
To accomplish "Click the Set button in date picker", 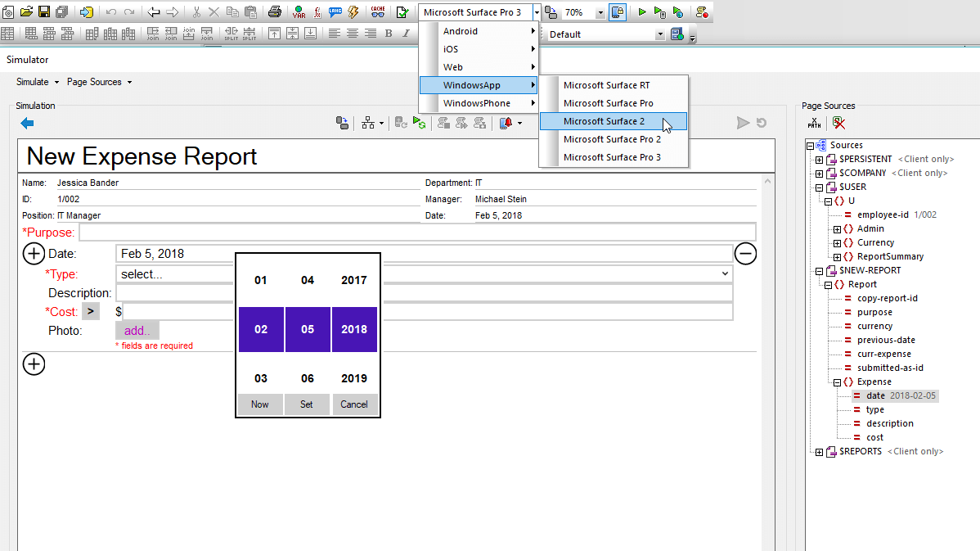I will click(x=307, y=404).
